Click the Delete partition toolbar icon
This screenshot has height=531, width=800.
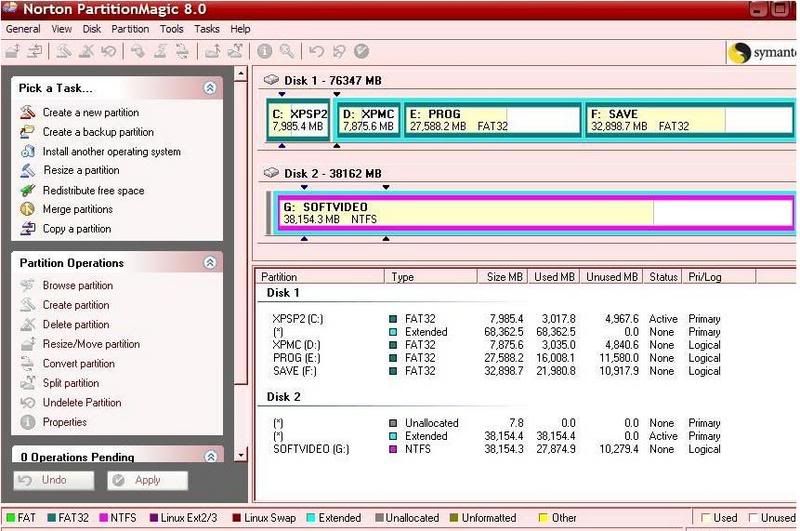point(86,51)
